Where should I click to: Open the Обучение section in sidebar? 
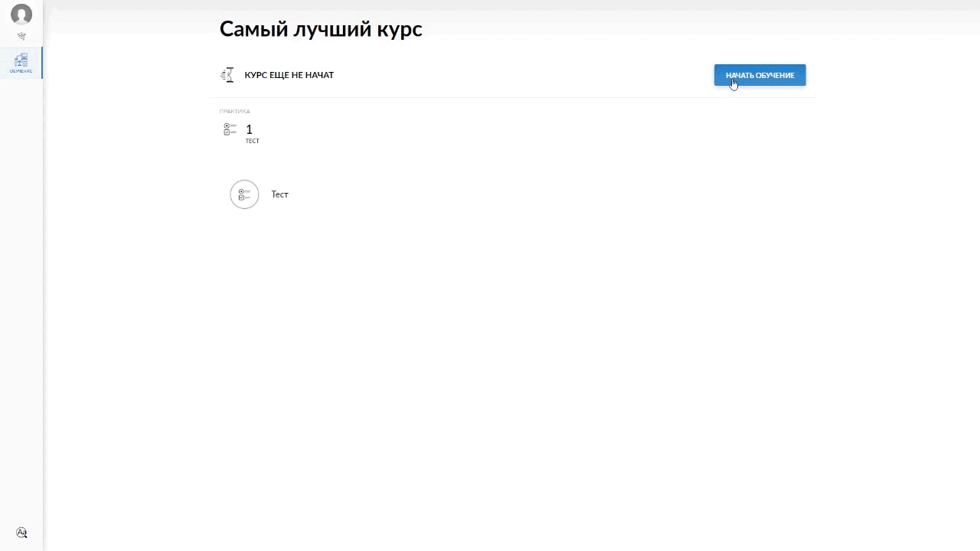point(21,63)
